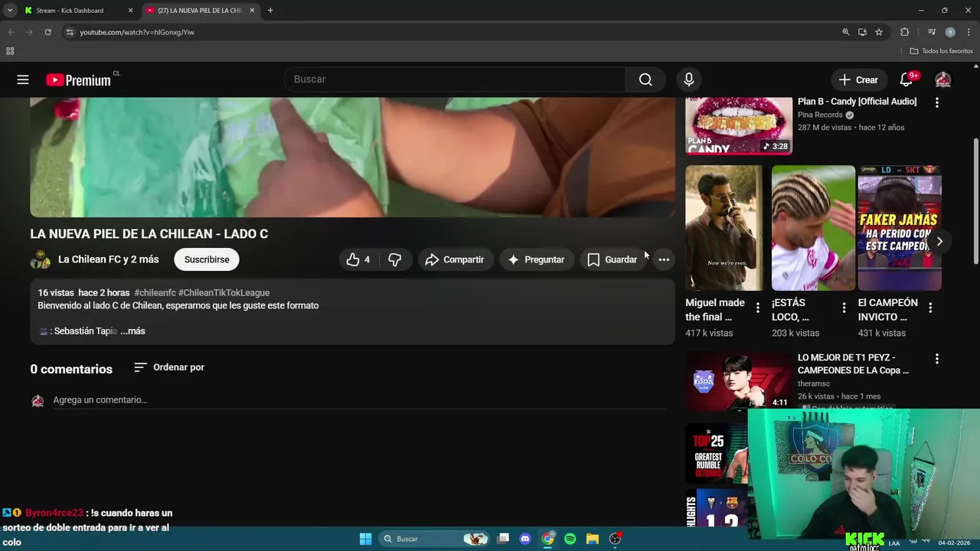Open File Explorer from the taskbar
Viewport: 980px width, 551px height.
[593, 539]
